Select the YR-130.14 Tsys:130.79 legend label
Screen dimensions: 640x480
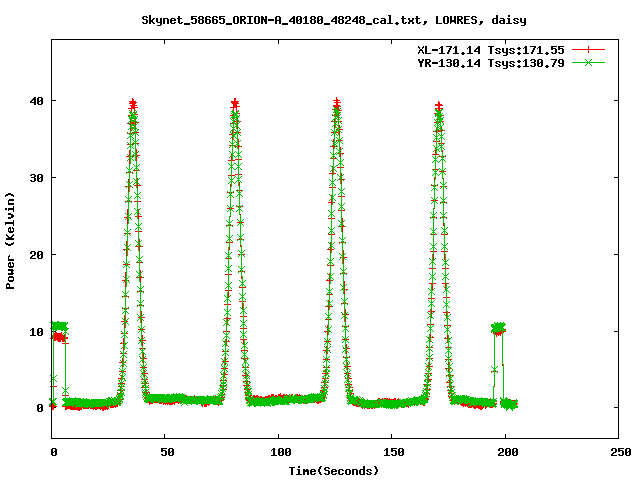tap(491, 63)
